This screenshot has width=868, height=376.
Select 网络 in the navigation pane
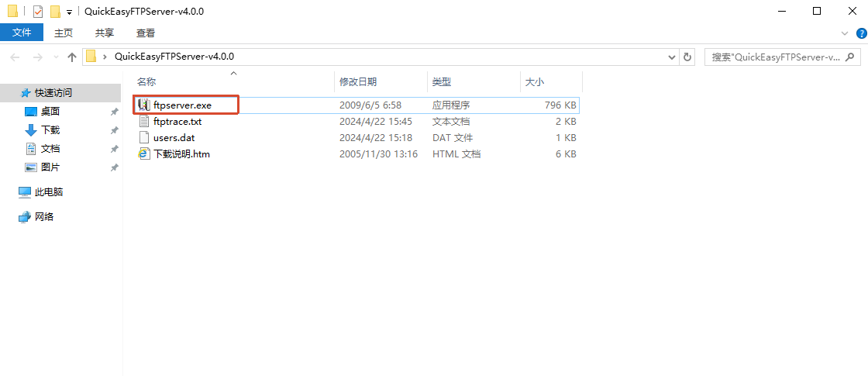point(44,217)
